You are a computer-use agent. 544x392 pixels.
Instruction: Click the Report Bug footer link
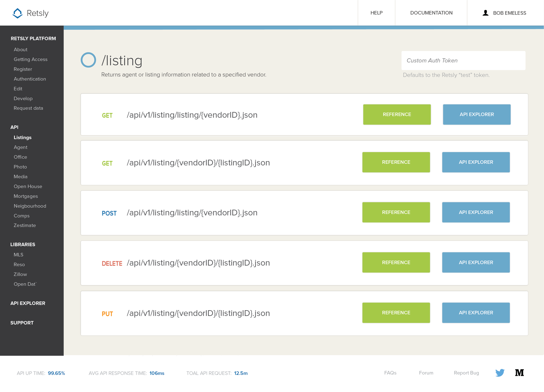(x=466, y=373)
